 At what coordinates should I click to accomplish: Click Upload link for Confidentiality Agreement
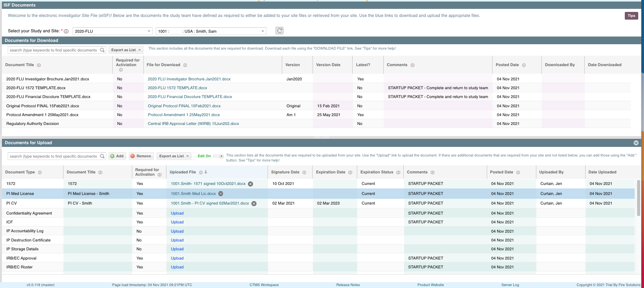coord(177,213)
